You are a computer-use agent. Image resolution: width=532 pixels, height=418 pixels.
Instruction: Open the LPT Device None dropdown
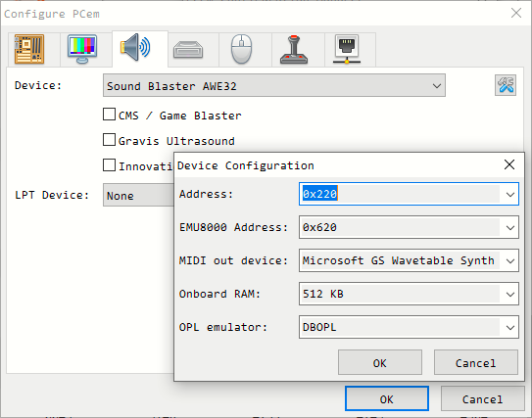(x=138, y=195)
